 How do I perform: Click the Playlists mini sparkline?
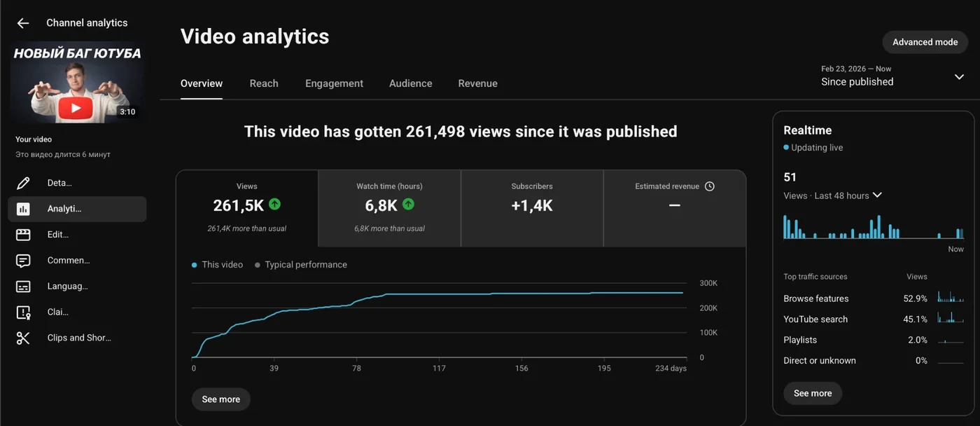pos(951,340)
